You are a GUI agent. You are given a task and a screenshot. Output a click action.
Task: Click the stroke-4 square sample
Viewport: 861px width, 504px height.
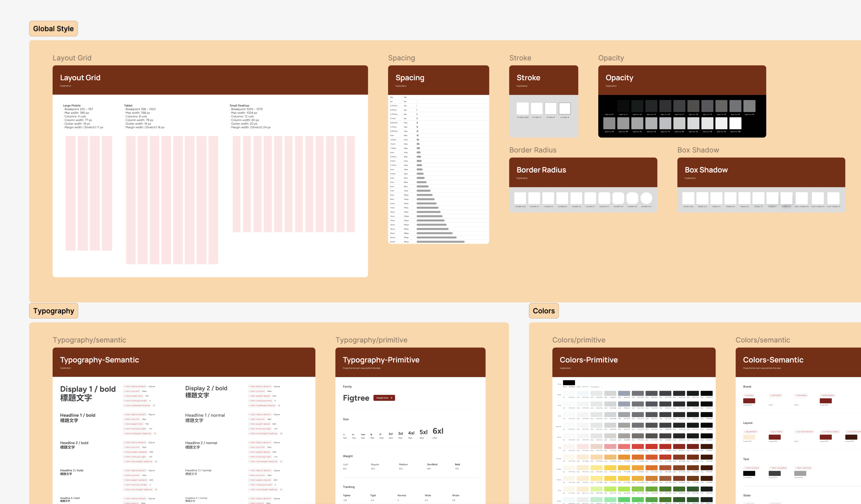[564, 109]
